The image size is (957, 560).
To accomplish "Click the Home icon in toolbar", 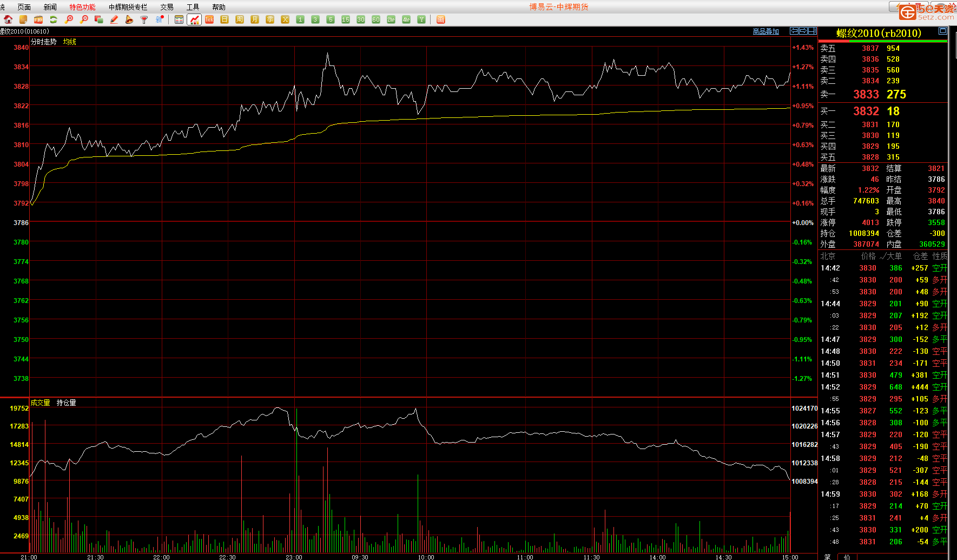I will click(x=8, y=19).
